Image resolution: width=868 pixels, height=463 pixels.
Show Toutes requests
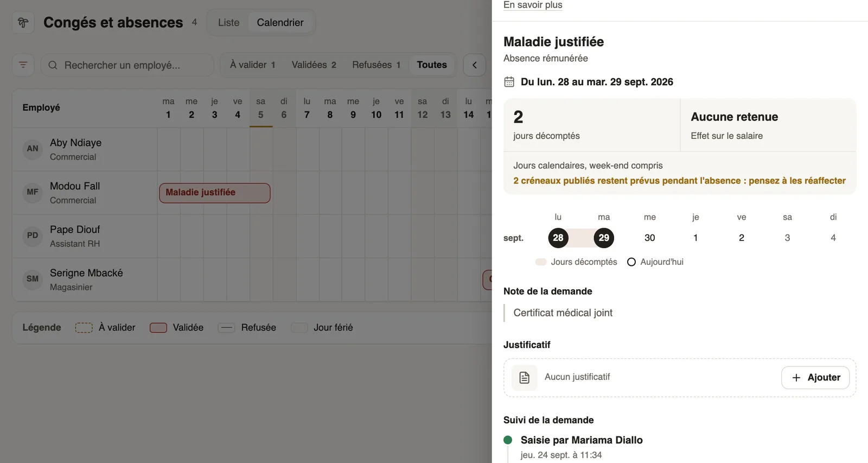pyautogui.click(x=432, y=65)
